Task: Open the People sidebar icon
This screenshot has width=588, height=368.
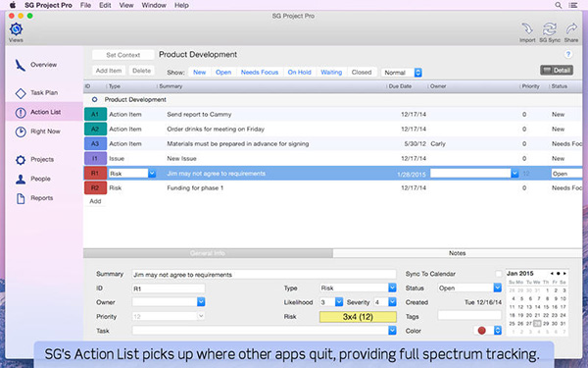Action: pyautogui.click(x=21, y=180)
